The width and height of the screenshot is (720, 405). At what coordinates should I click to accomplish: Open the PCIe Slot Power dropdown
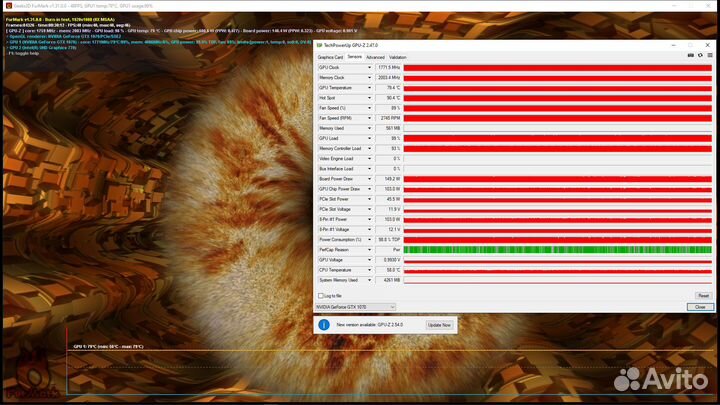pyautogui.click(x=369, y=199)
